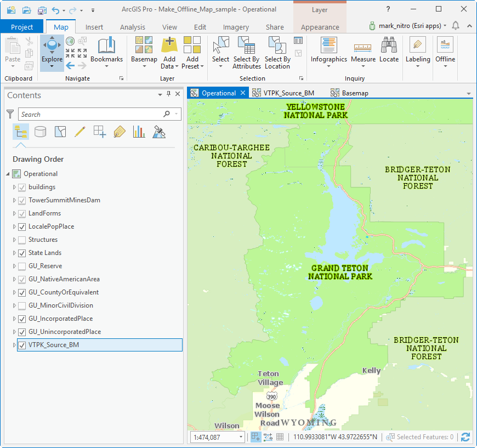Close the Operational view tab
Screen dimensions: 477x448
[243, 93]
